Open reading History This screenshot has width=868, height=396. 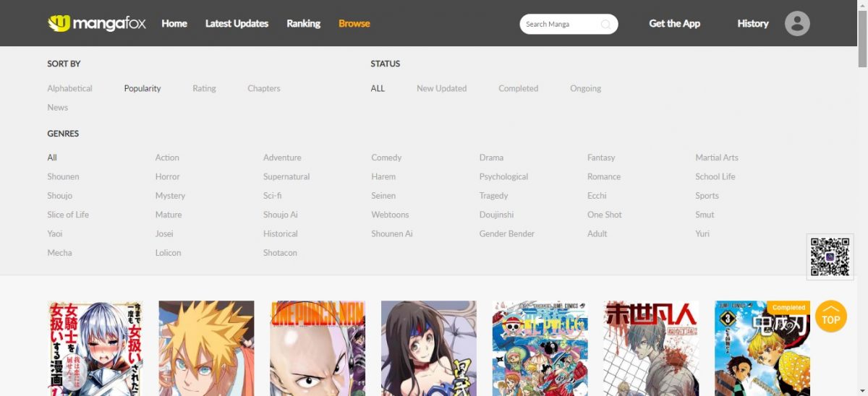coord(752,23)
